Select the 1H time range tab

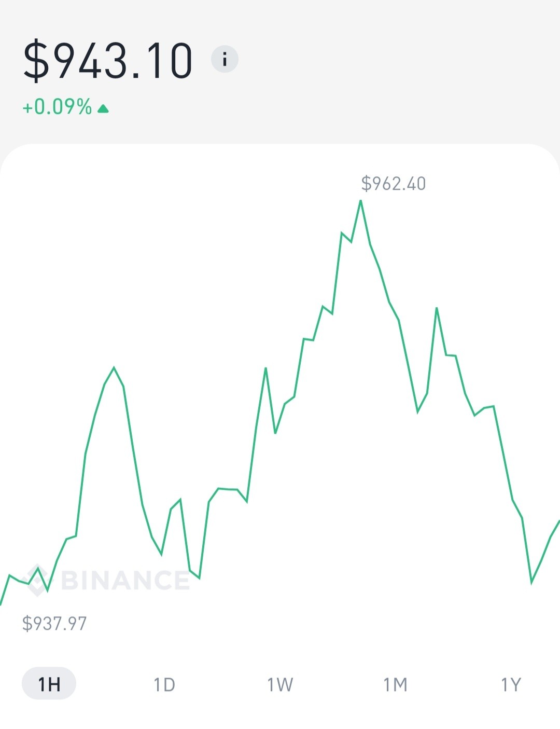(x=49, y=684)
